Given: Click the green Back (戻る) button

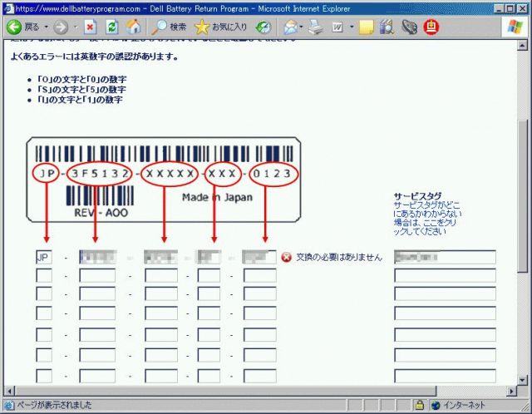Looking at the screenshot, I should point(23,27).
